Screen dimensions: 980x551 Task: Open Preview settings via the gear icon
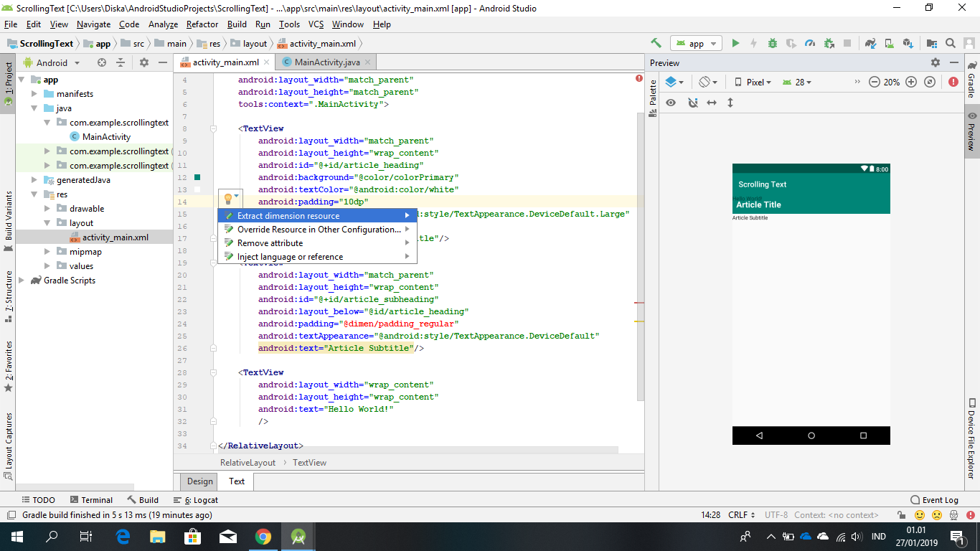pyautogui.click(x=936, y=63)
